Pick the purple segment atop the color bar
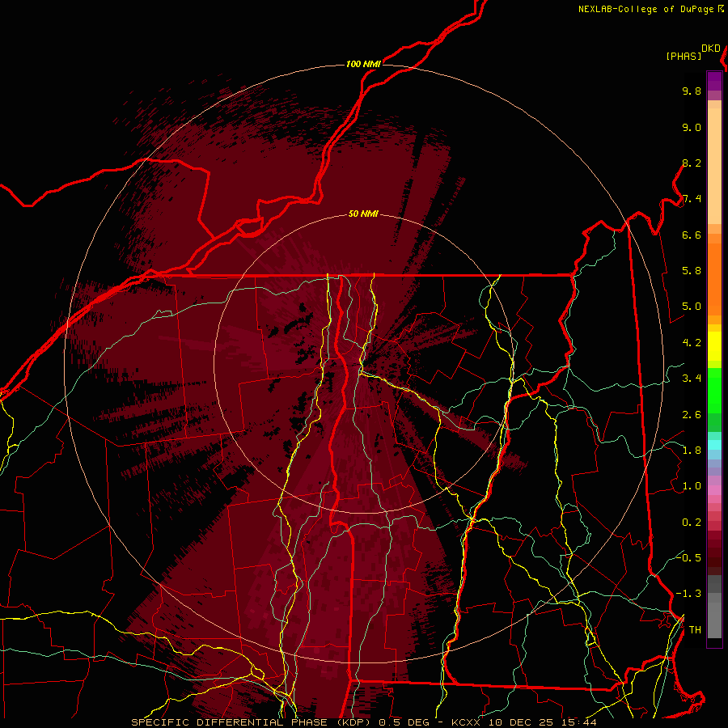This screenshot has width=728, height=728. 714,81
